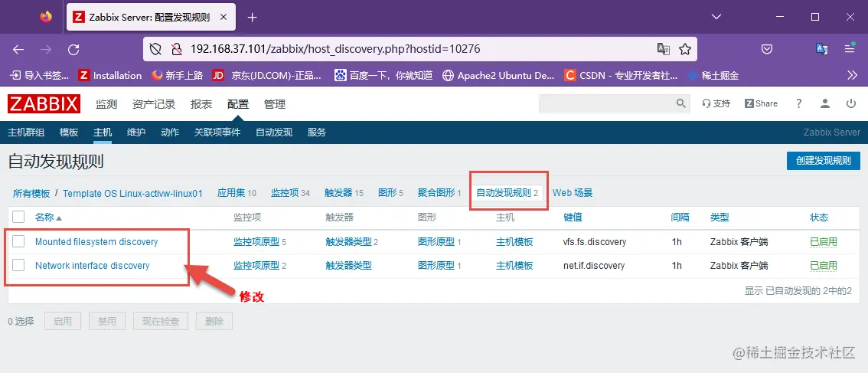Open the 所有模板 breadcrumb link
868x373 pixels.
[x=31, y=194]
